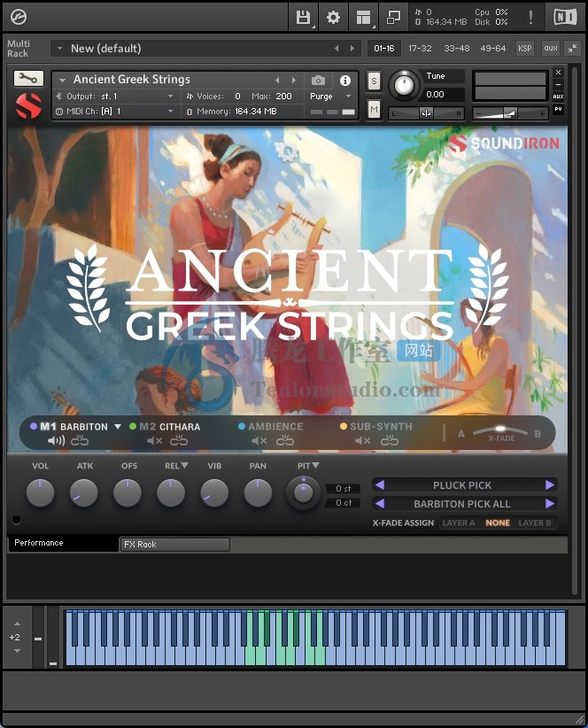Show rack page 01-16
The height and width of the screenshot is (728, 588).
coord(383,49)
